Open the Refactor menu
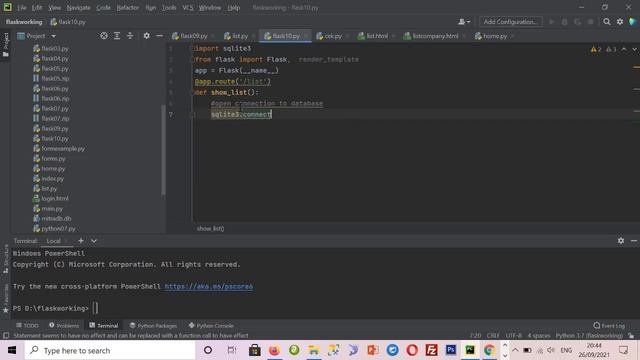The height and width of the screenshot is (360, 640). [127, 7]
